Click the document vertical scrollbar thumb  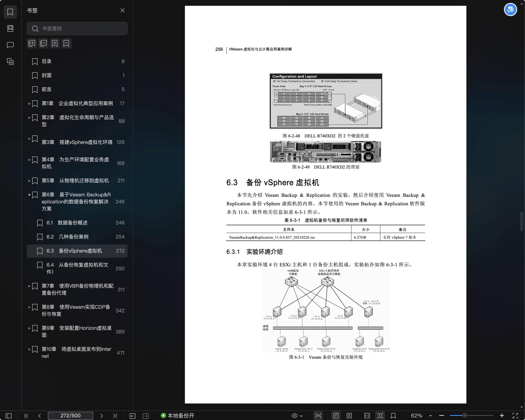click(521, 221)
